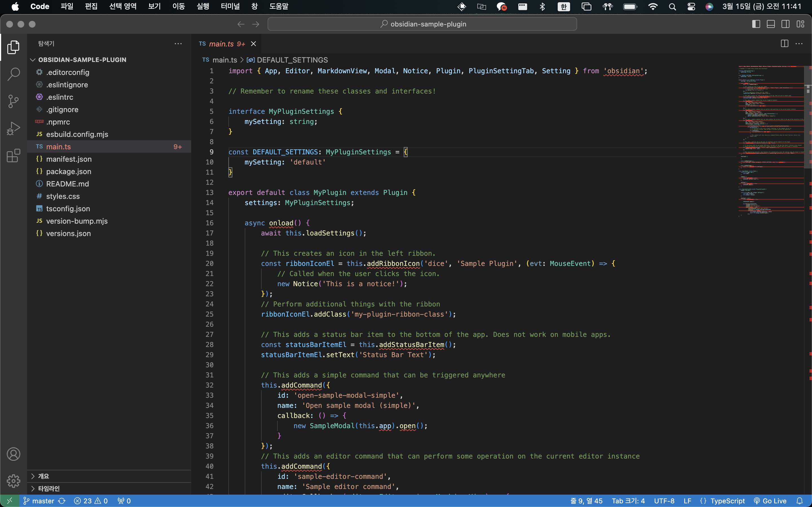Viewport: 812px width, 507px height.
Task: Open the 터미널 menu
Action: [x=230, y=6]
